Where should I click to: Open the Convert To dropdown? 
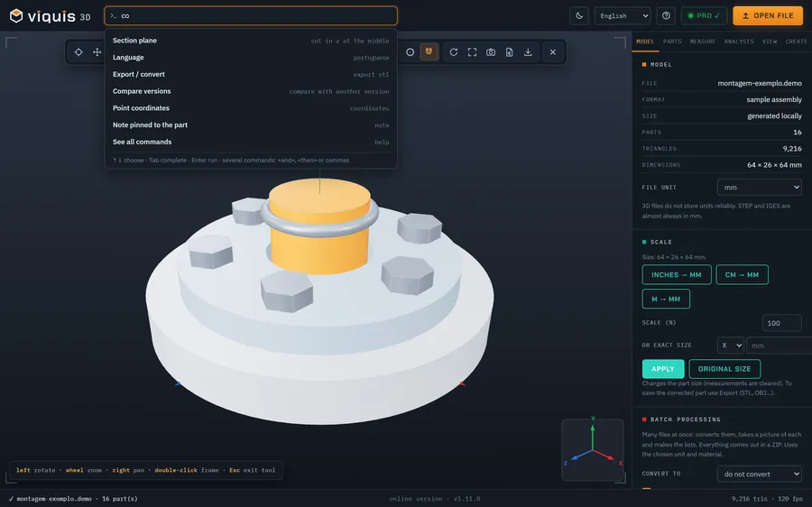pyautogui.click(x=759, y=474)
